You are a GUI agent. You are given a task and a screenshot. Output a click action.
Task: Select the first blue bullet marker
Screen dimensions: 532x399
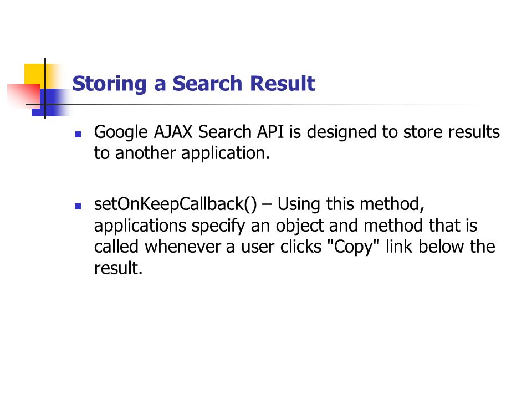(x=78, y=134)
